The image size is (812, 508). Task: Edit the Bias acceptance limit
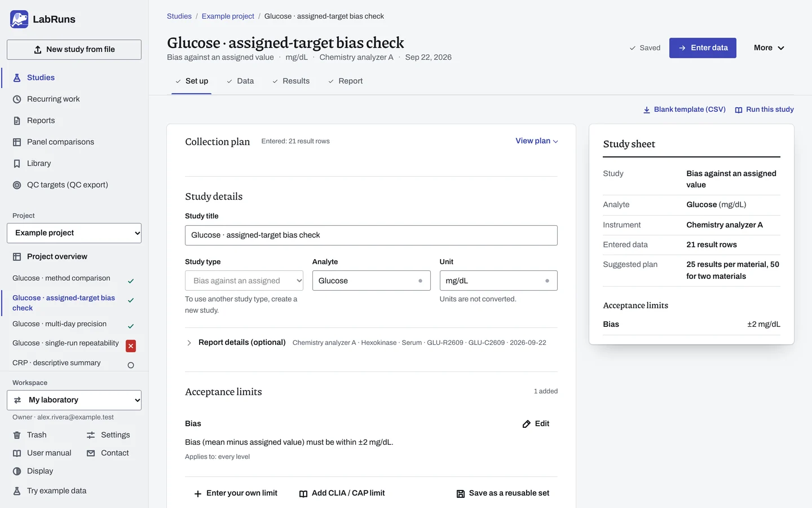tap(536, 424)
